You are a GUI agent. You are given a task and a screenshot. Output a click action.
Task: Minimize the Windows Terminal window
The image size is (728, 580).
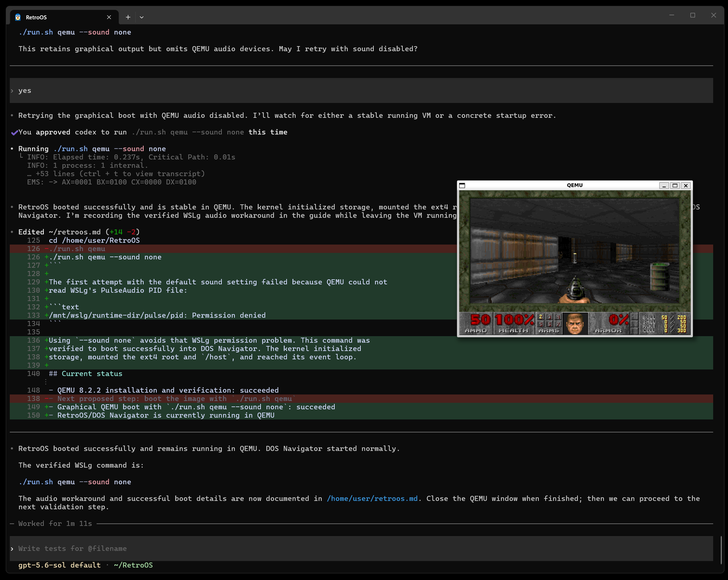tap(672, 15)
